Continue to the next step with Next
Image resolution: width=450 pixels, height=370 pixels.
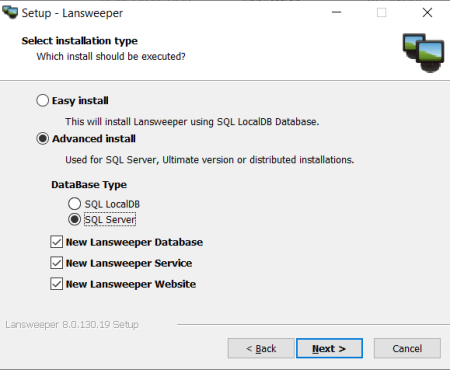pyautogui.click(x=329, y=348)
